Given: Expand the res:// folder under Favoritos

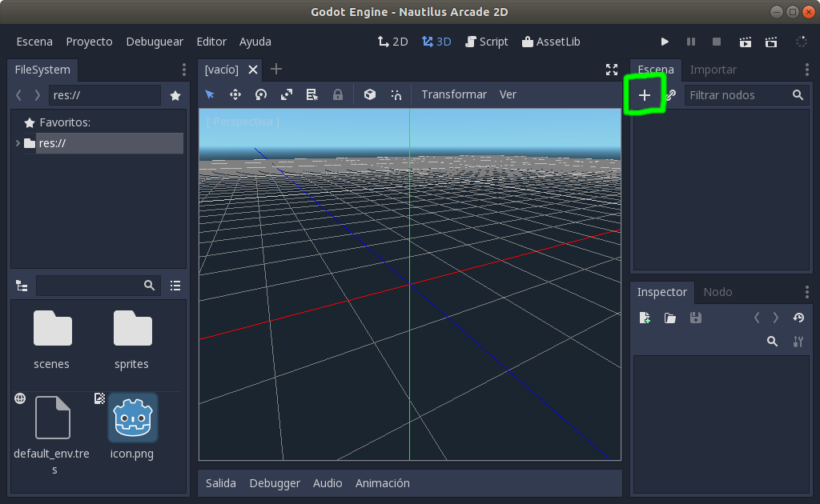Looking at the screenshot, I should click(x=16, y=143).
